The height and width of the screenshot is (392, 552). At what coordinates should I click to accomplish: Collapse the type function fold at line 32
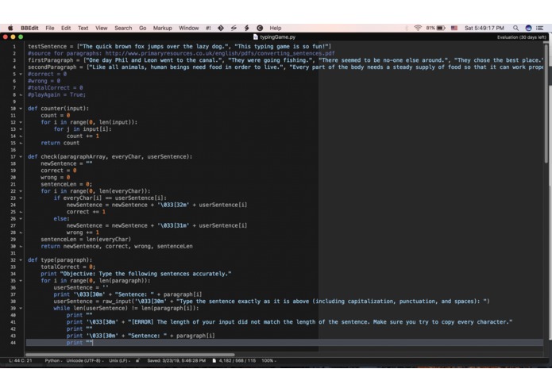click(21, 259)
